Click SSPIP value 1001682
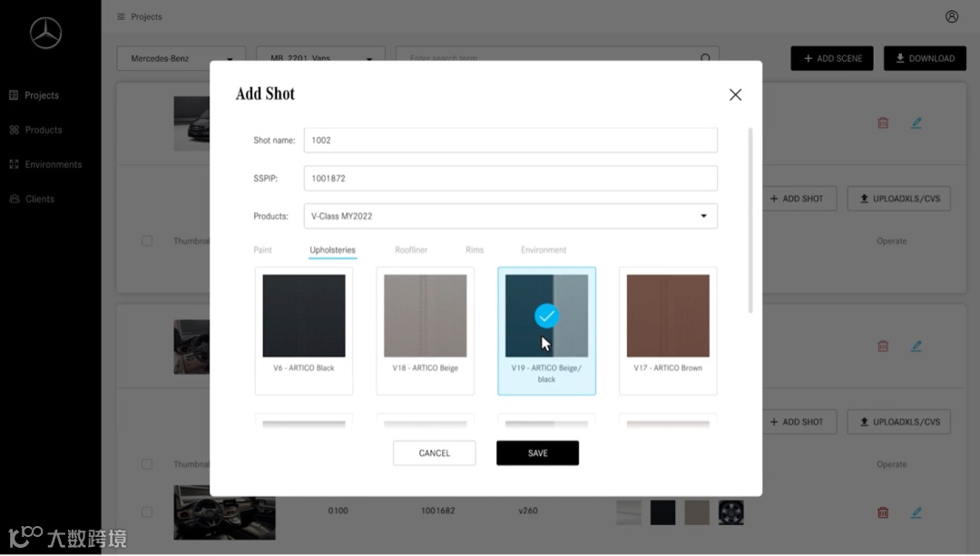The image size is (980, 556). [x=437, y=511]
